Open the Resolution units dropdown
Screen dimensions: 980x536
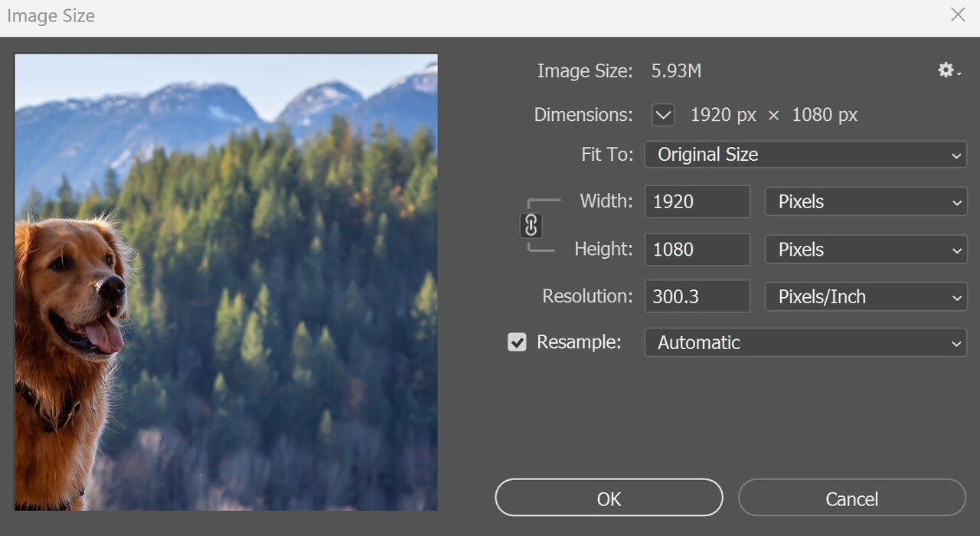coord(866,297)
